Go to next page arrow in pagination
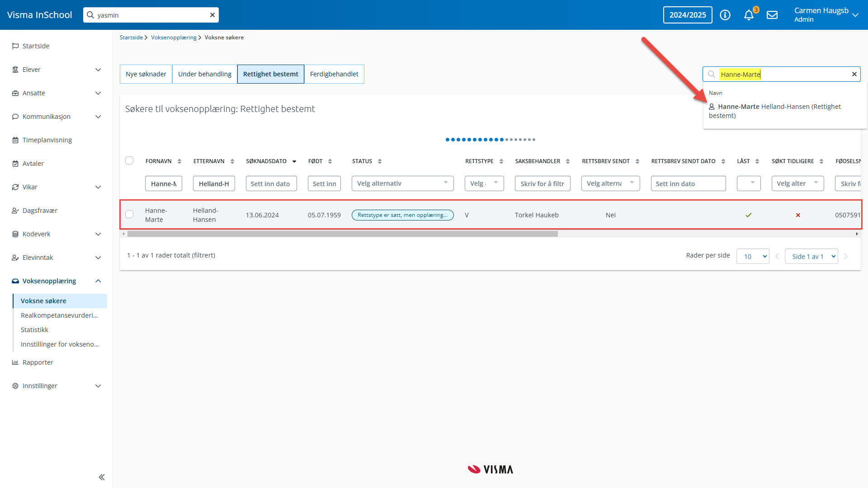 846,256
